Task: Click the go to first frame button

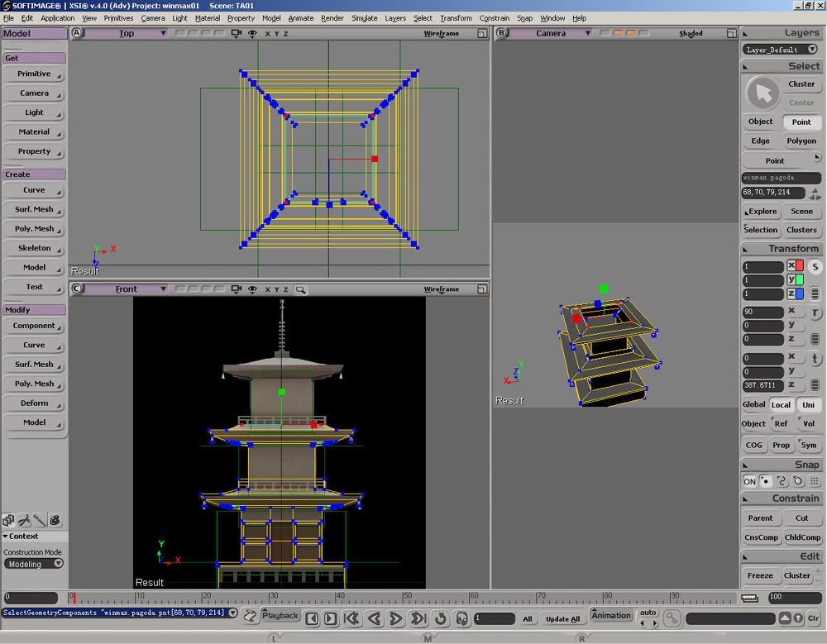Action: (x=351, y=618)
